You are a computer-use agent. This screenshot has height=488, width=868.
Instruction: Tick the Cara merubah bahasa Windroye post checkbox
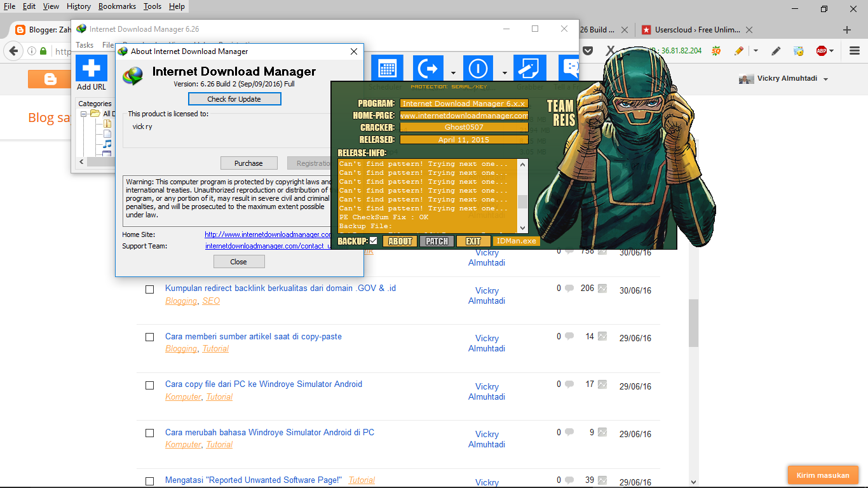(150, 433)
